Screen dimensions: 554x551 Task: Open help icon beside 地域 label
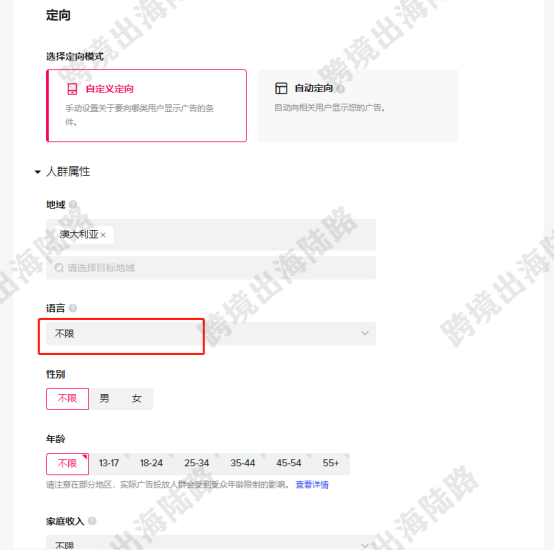point(73,204)
